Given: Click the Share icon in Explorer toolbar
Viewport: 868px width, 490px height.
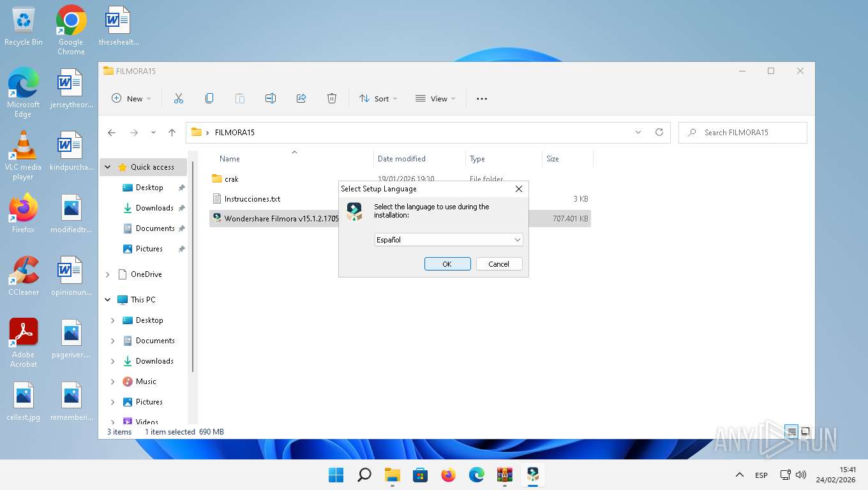Looking at the screenshot, I should (x=301, y=98).
